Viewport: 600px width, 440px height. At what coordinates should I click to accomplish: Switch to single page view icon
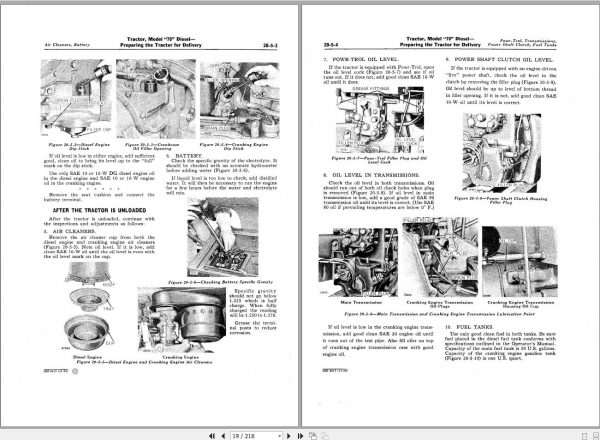point(584,436)
